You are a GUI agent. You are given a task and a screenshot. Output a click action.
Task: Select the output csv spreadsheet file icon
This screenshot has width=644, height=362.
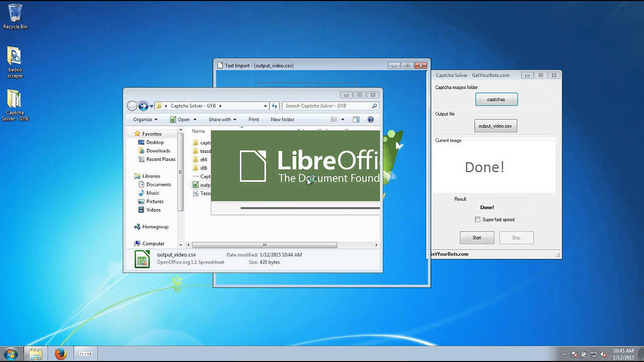pyautogui.click(x=196, y=185)
